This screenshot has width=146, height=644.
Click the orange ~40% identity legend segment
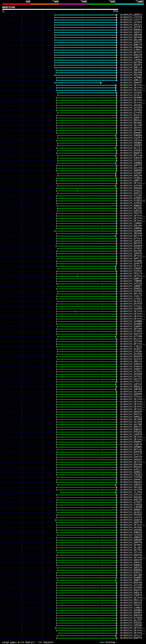tap(45, 4)
